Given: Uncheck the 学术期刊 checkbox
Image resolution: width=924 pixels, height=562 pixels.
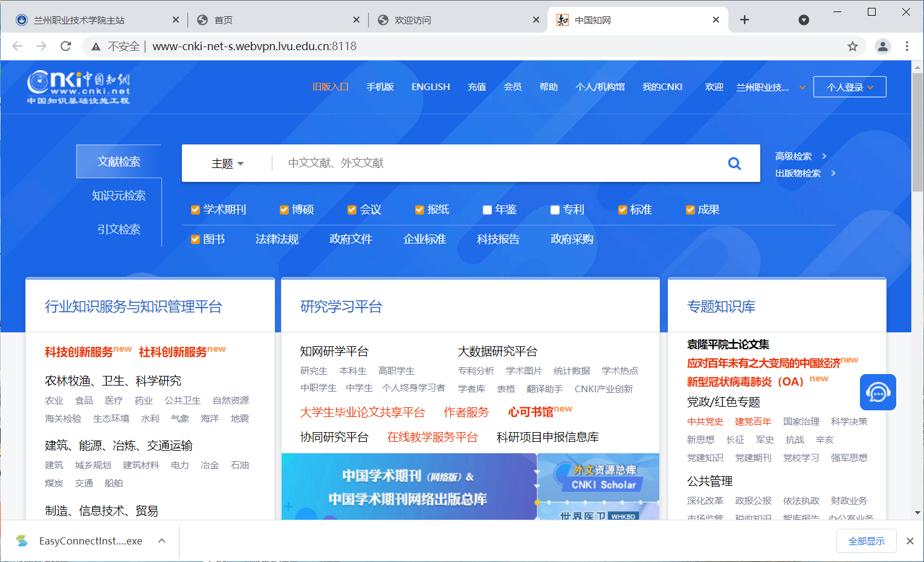Looking at the screenshot, I should coord(195,210).
